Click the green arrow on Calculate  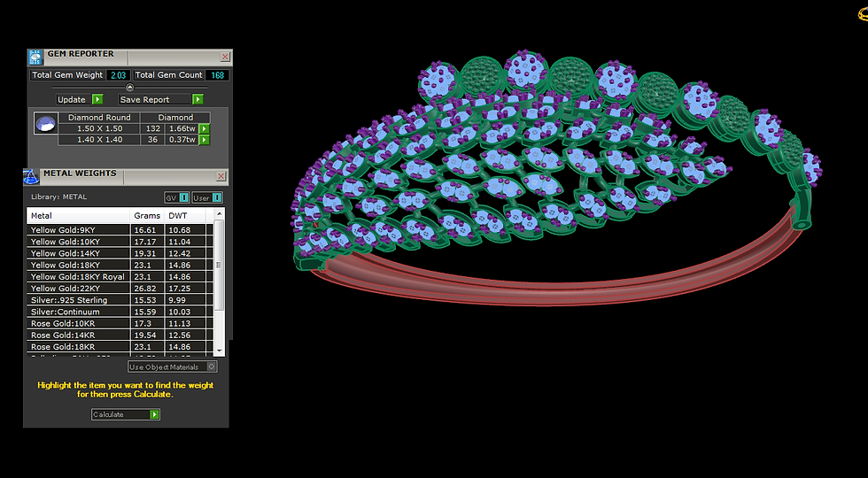coord(154,414)
